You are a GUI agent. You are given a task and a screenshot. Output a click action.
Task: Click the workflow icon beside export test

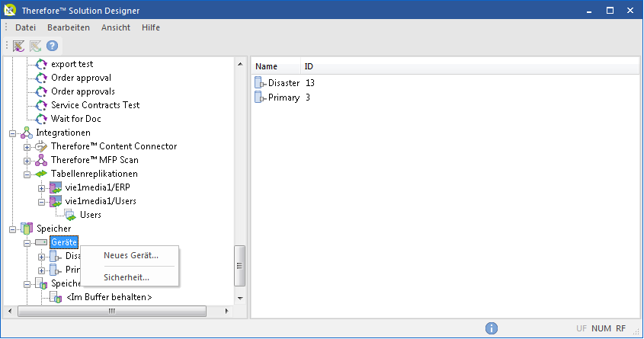[x=41, y=64]
